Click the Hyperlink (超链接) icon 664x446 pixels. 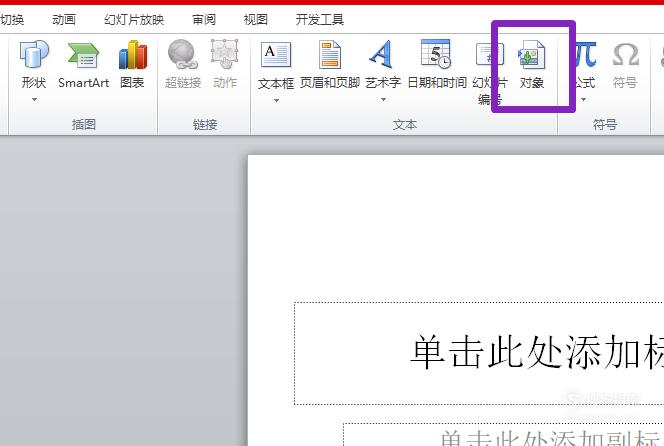pyautogui.click(x=183, y=54)
